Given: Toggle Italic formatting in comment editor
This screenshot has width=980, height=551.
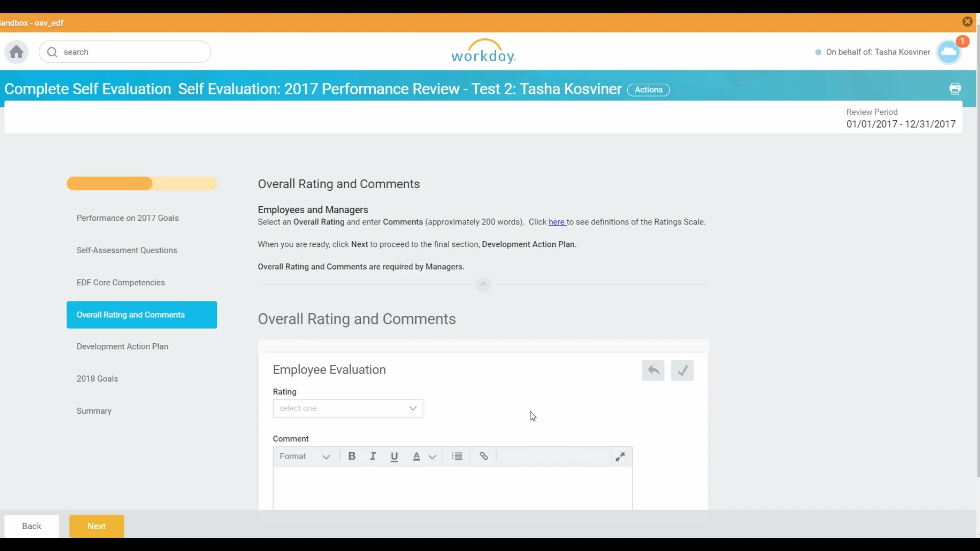Looking at the screenshot, I should click(x=373, y=456).
